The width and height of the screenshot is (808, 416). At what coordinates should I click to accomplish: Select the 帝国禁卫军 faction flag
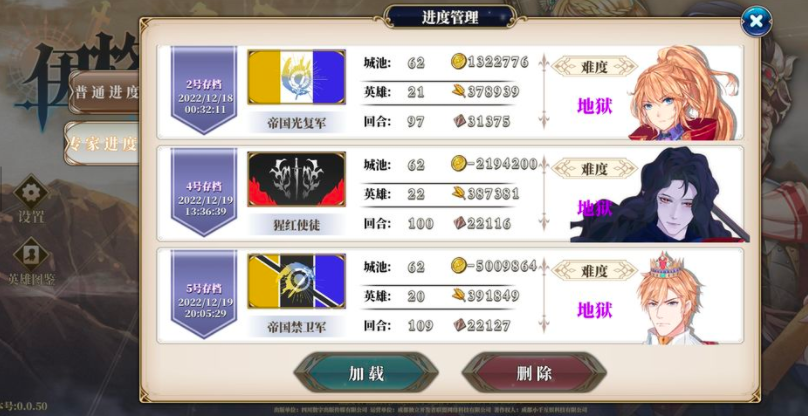tap(296, 281)
